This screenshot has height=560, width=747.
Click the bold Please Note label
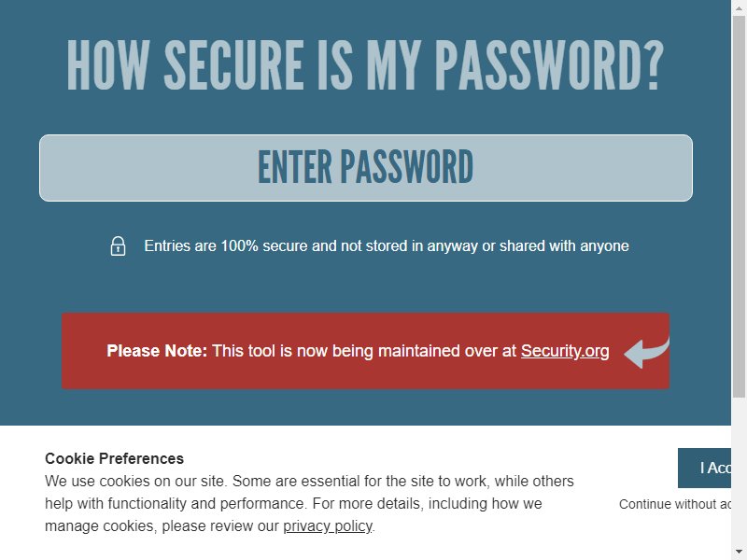click(157, 351)
